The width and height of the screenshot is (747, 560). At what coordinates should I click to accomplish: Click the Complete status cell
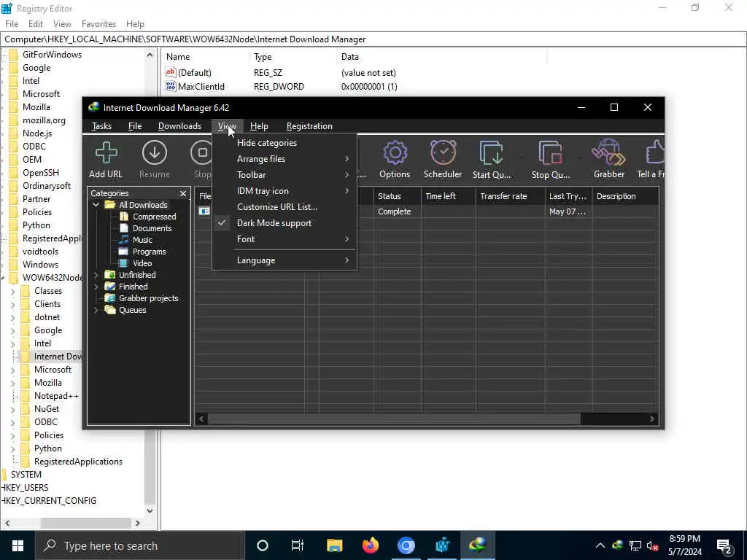[x=396, y=211]
